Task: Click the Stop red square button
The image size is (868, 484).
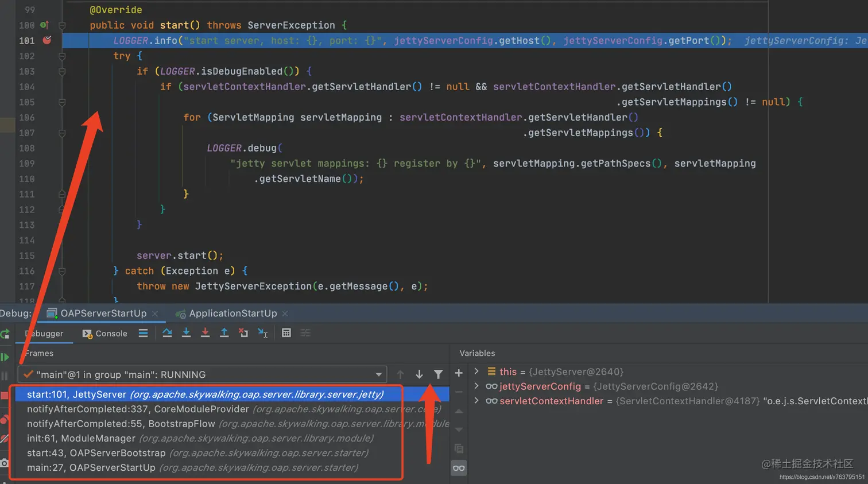Action: point(4,396)
